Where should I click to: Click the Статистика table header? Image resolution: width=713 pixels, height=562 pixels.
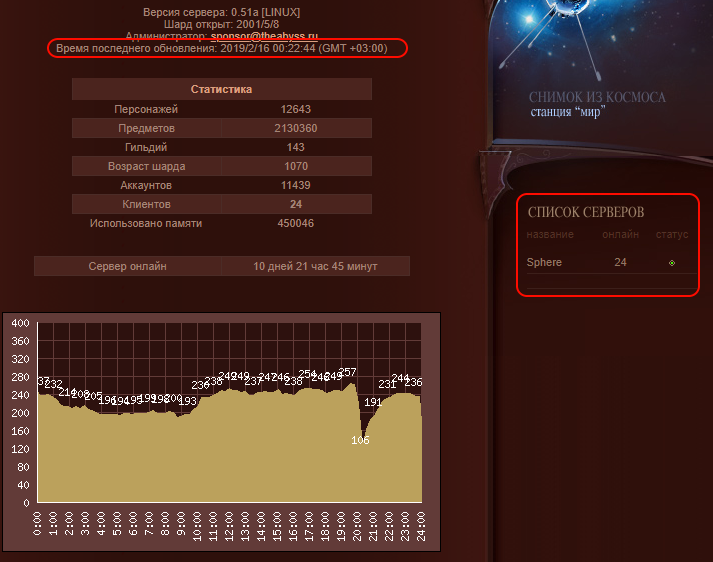pos(221,89)
